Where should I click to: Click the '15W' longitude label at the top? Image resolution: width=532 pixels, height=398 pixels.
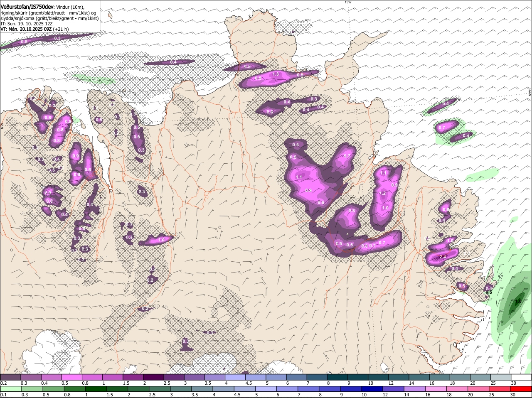(x=348, y=2)
